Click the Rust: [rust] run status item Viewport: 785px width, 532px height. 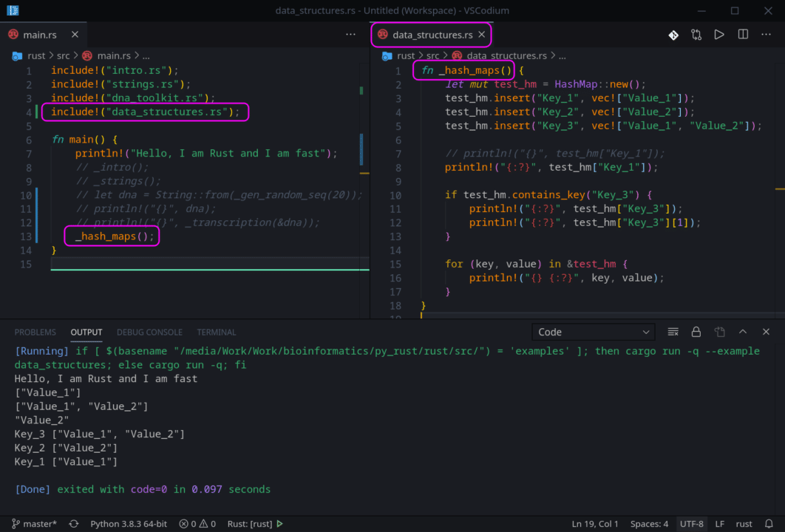click(x=255, y=523)
